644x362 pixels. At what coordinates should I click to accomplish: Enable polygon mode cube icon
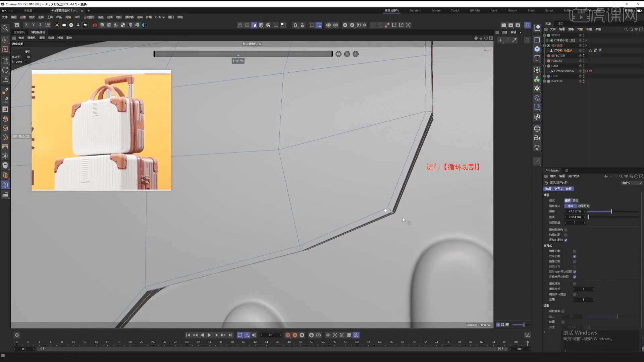tap(254, 25)
